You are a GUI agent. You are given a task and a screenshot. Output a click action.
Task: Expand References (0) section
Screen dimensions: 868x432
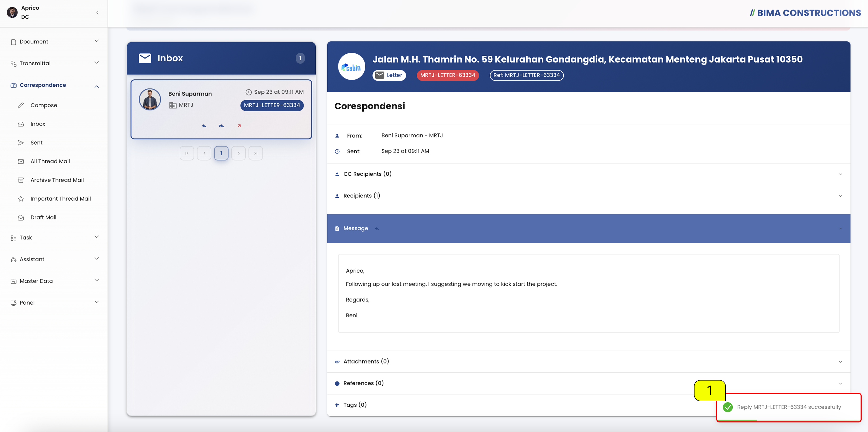588,383
